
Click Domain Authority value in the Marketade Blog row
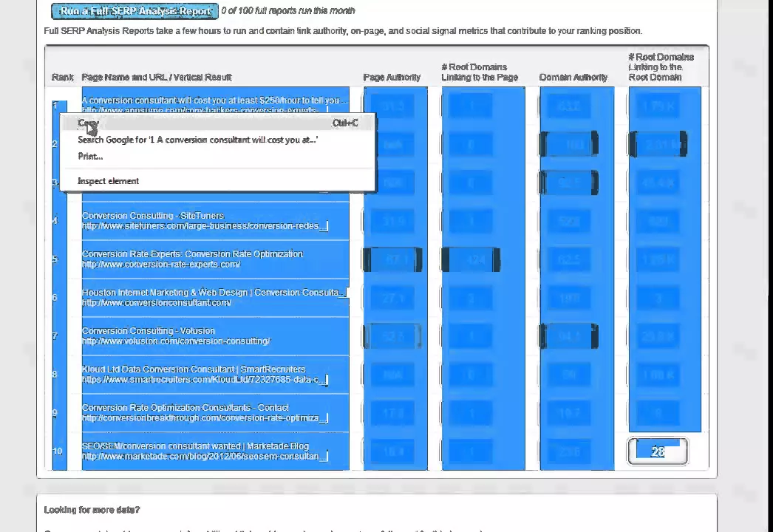(569, 451)
